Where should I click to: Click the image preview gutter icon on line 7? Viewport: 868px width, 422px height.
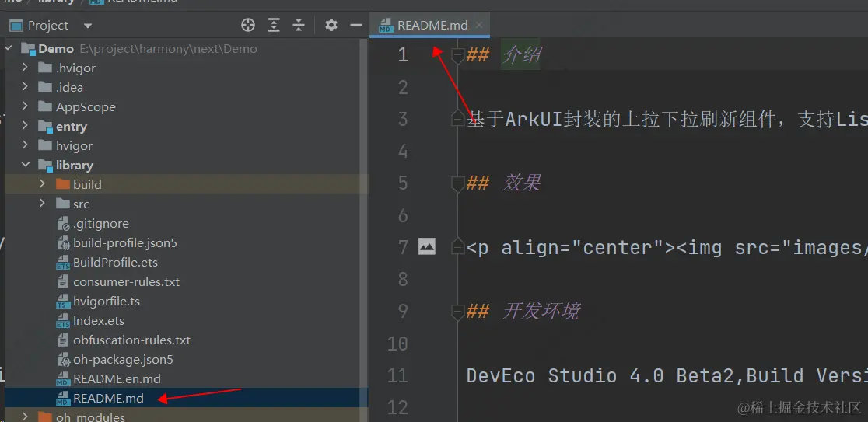pos(427,246)
